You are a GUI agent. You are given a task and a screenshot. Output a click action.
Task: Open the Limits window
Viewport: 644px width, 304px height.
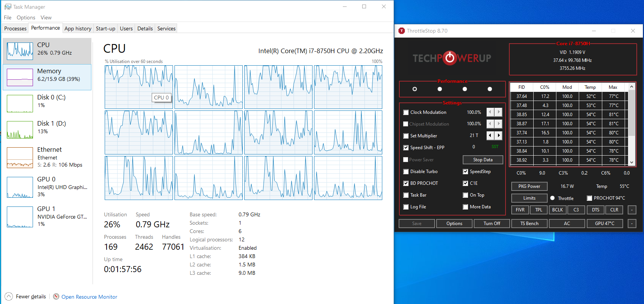point(529,198)
